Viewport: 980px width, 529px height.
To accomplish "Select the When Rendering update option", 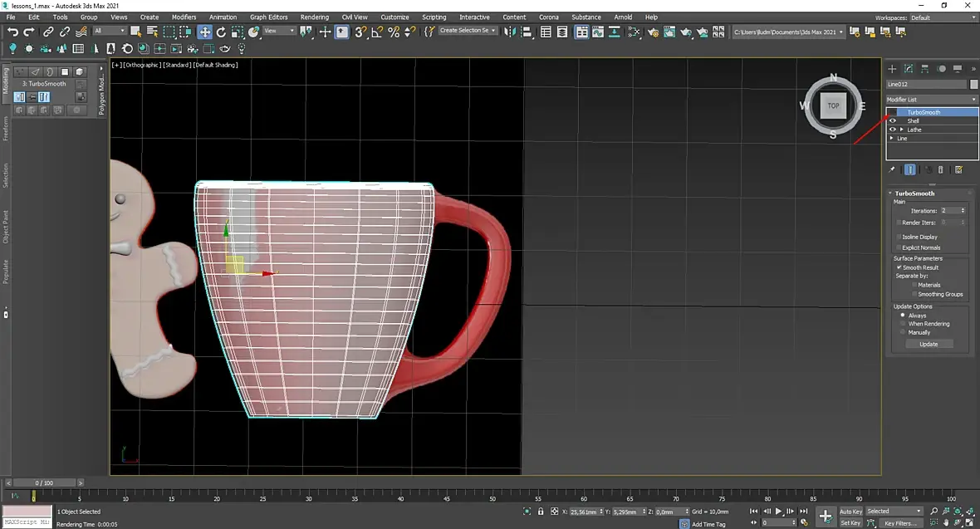I will click(903, 324).
